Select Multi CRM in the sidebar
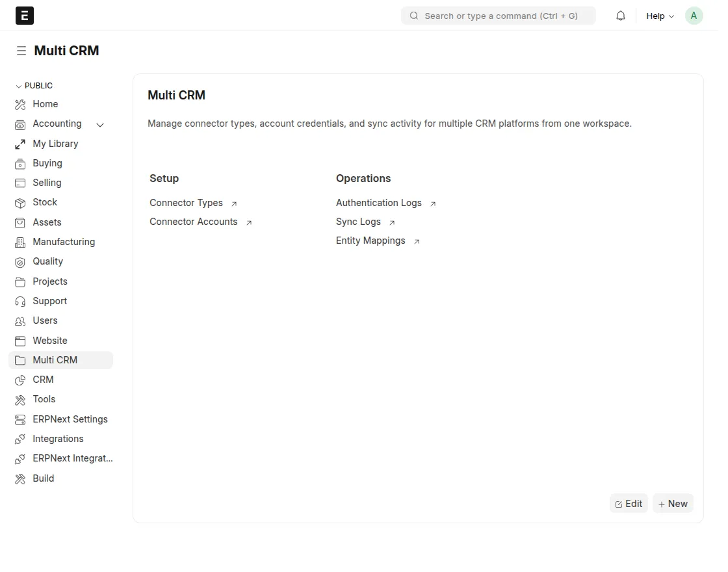Screen dimensions: 728x572 pyautogui.click(x=55, y=360)
